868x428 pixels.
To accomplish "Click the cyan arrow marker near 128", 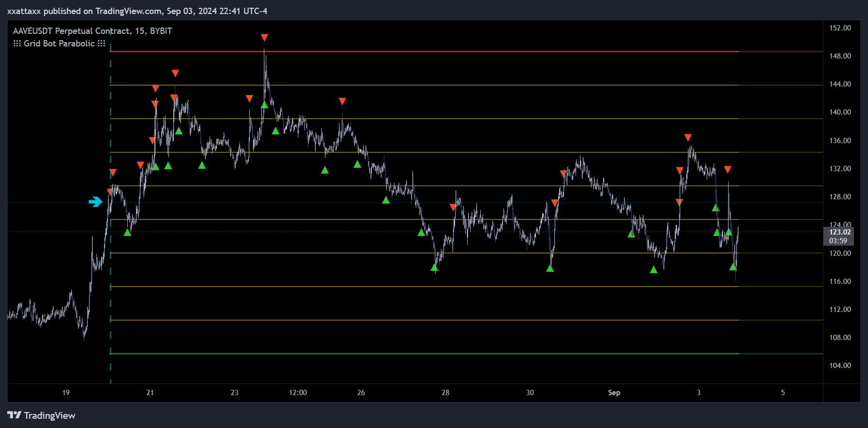I will [95, 202].
